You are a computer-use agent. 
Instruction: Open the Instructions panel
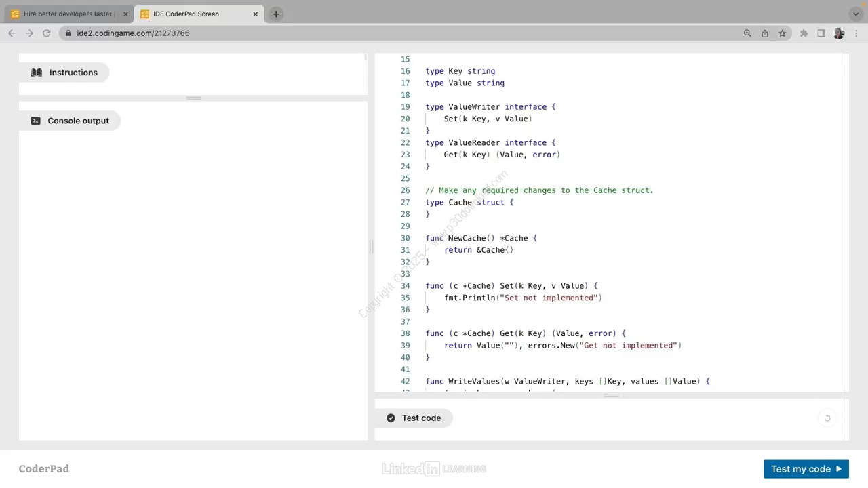[64, 73]
